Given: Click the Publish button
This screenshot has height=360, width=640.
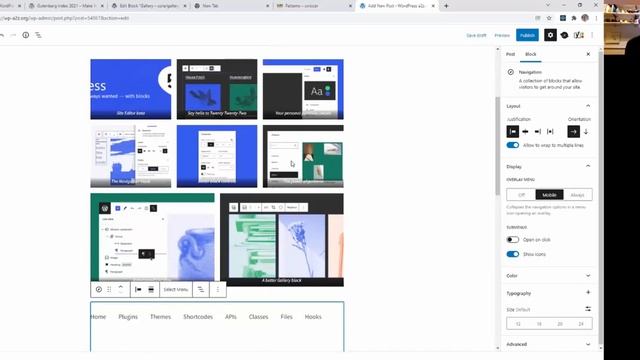Looking at the screenshot, I should 527,35.
